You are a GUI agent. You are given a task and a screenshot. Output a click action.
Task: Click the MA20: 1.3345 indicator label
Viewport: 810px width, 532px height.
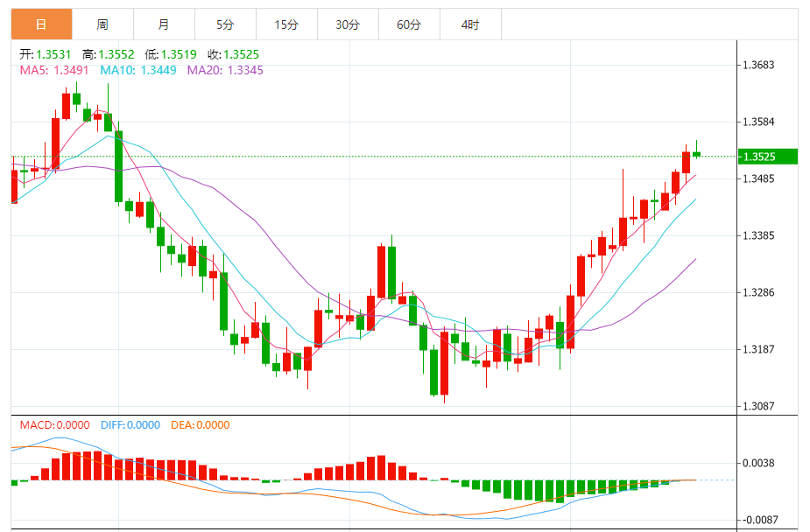225,70
